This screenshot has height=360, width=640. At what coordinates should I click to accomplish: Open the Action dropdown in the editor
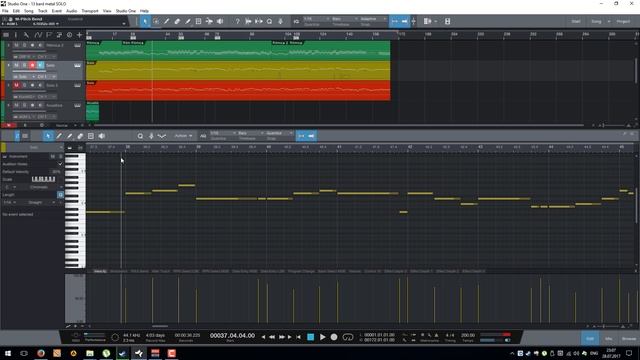183,136
